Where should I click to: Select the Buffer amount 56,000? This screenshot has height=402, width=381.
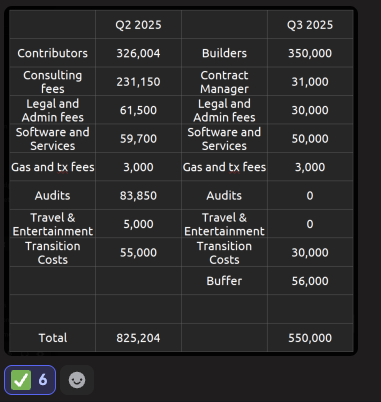click(310, 281)
